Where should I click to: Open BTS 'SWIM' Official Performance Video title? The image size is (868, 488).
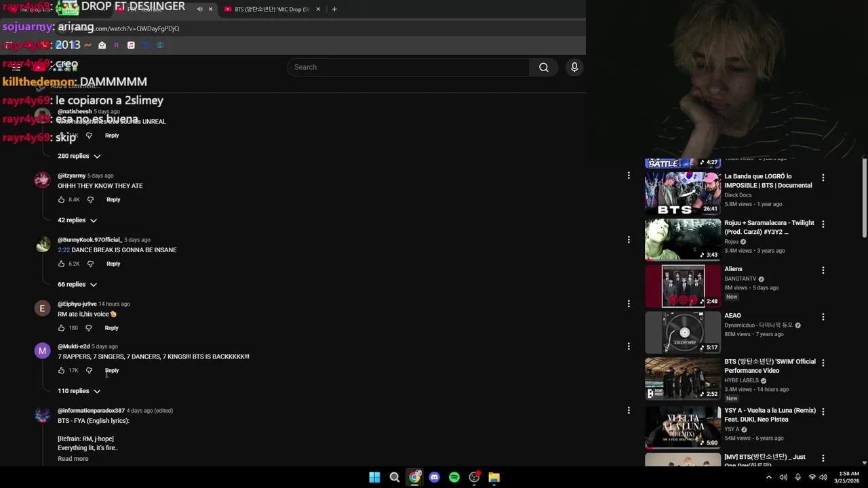pos(770,366)
